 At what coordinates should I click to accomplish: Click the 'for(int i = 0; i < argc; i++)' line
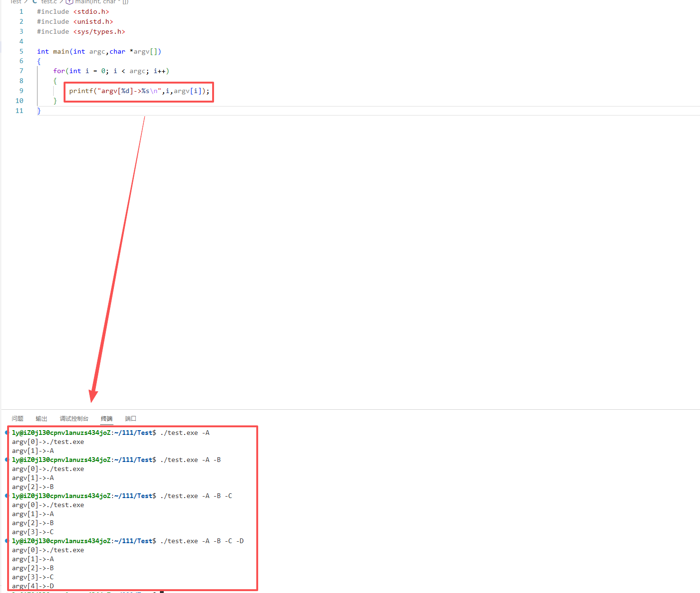click(111, 71)
